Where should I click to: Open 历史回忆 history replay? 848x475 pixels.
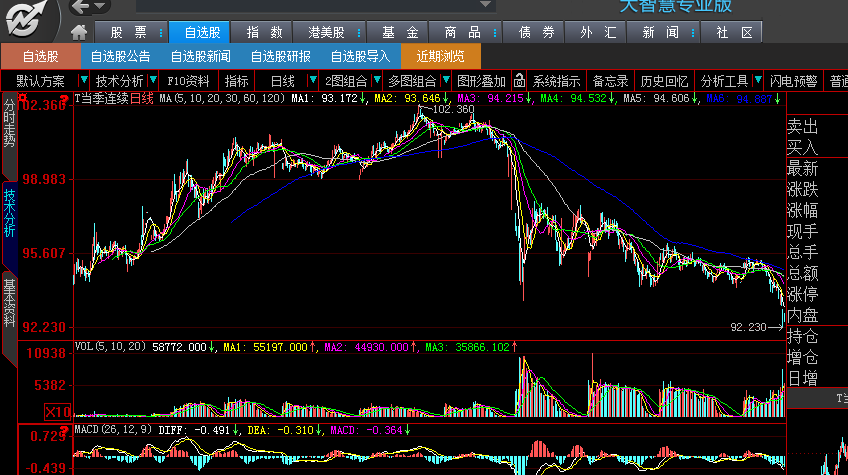[x=664, y=81]
